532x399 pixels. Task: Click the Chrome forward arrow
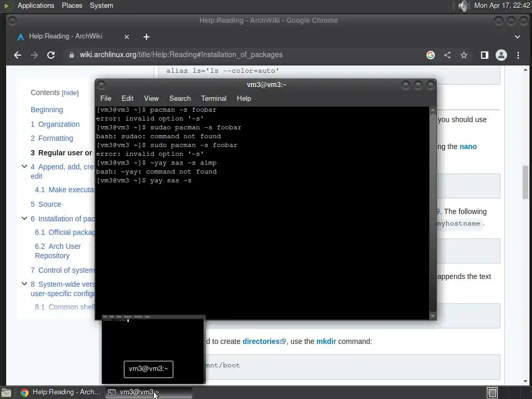point(34,55)
